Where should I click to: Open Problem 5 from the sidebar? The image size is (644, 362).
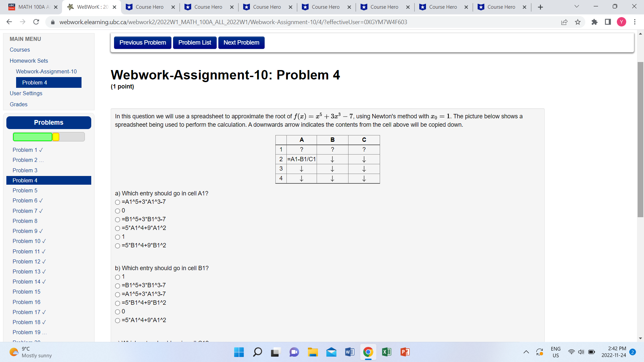coord(25,190)
